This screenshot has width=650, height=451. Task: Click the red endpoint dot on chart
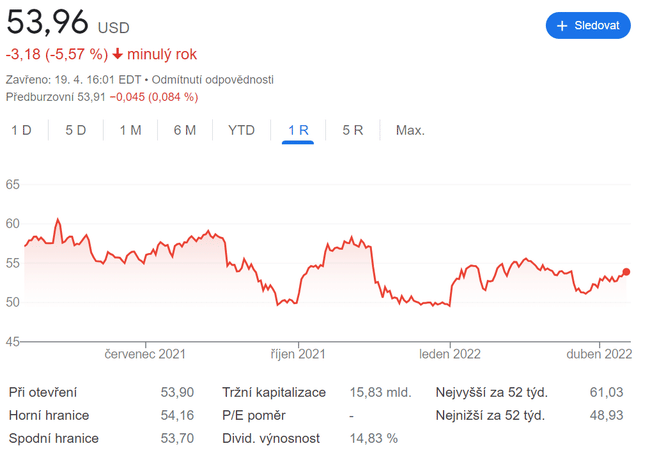click(626, 271)
